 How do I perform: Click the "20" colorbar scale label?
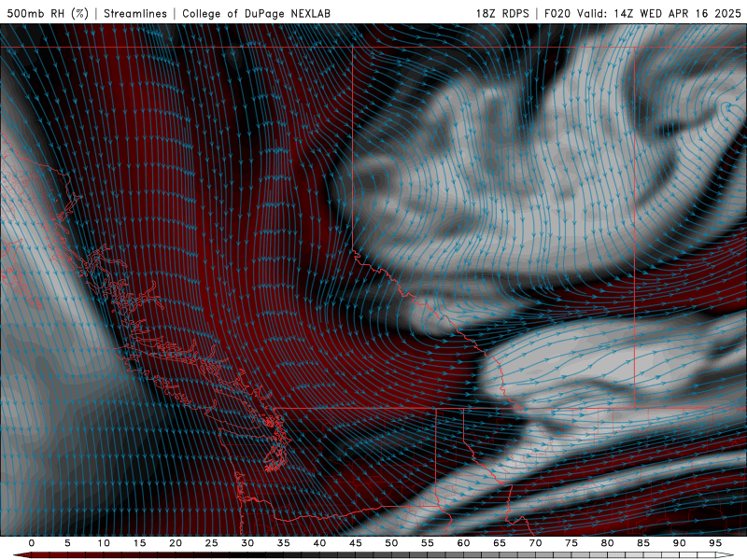point(176,543)
